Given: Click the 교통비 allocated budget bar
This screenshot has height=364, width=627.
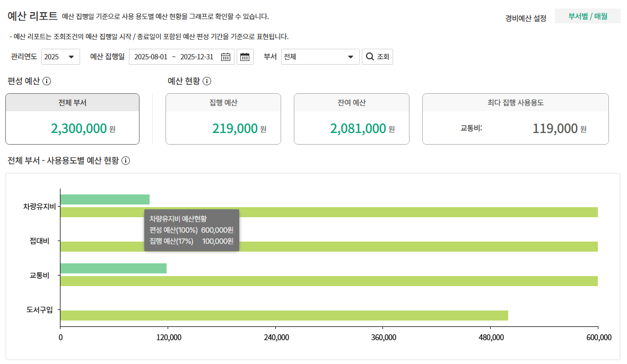Looking at the screenshot, I should [329, 281].
